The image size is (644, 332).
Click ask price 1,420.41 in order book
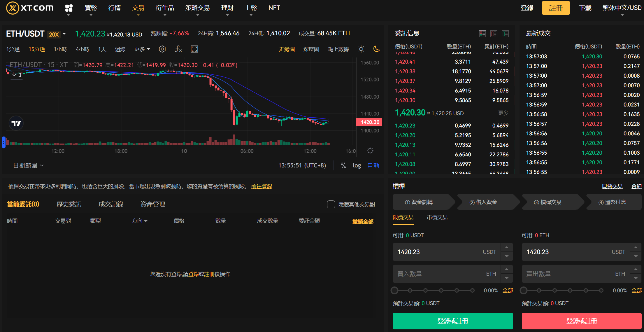click(x=405, y=62)
